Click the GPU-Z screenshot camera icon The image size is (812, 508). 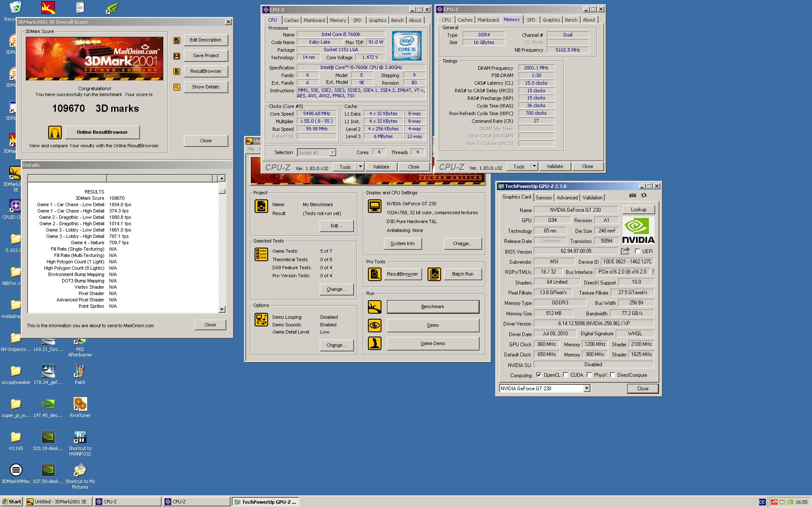coord(632,196)
